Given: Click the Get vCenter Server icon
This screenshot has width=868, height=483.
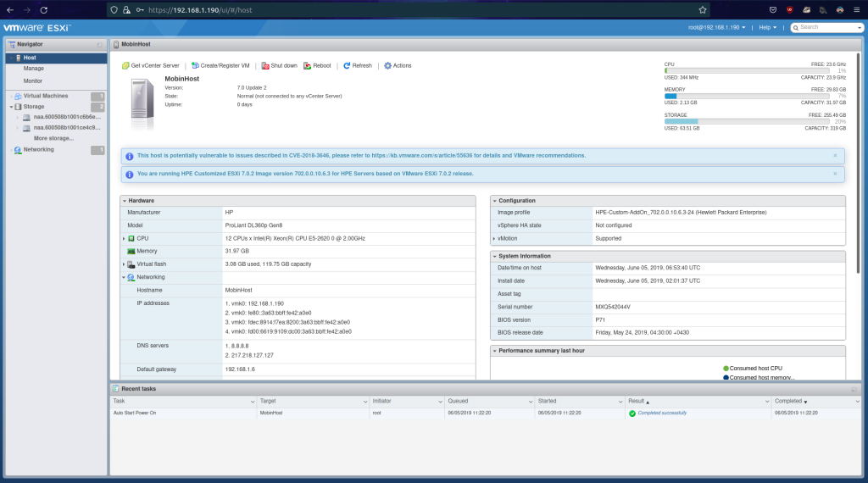Looking at the screenshot, I should pyautogui.click(x=125, y=65).
